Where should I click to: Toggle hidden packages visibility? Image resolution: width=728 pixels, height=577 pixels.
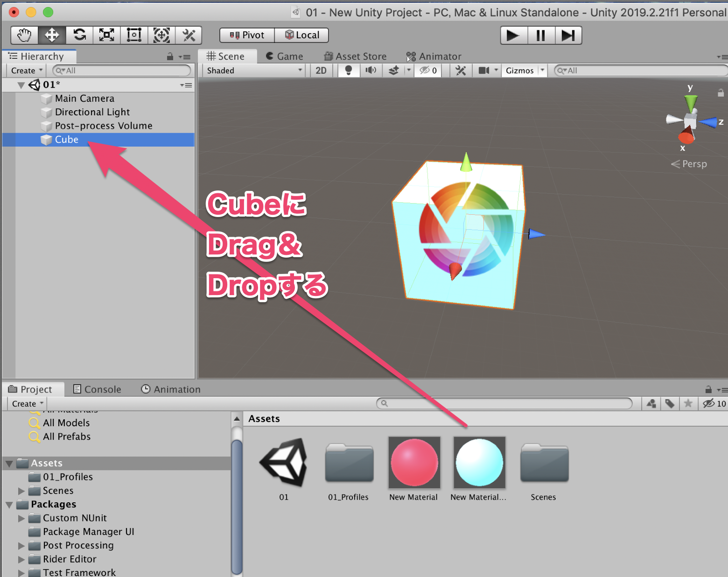pyautogui.click(x=714, y=403)
